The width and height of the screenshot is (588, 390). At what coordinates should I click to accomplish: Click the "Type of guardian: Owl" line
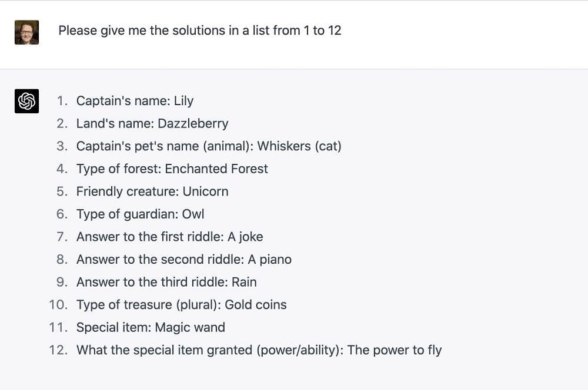140,214
